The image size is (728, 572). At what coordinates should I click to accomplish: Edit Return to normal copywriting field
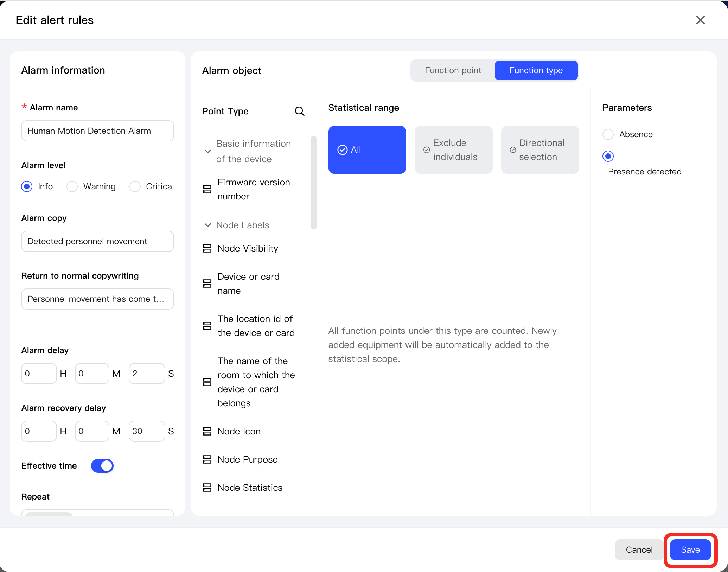(97, 299)
